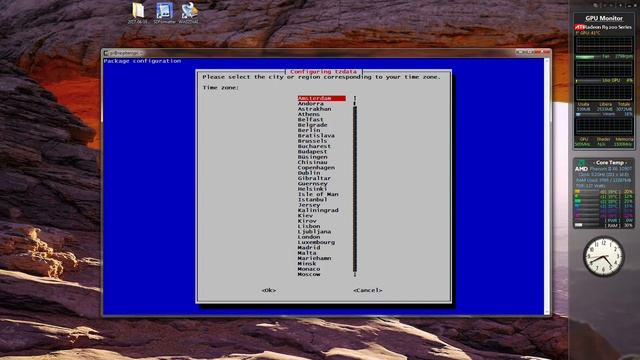
Task: Select Budapest in the city list
Action: click(x=312, y=151)
